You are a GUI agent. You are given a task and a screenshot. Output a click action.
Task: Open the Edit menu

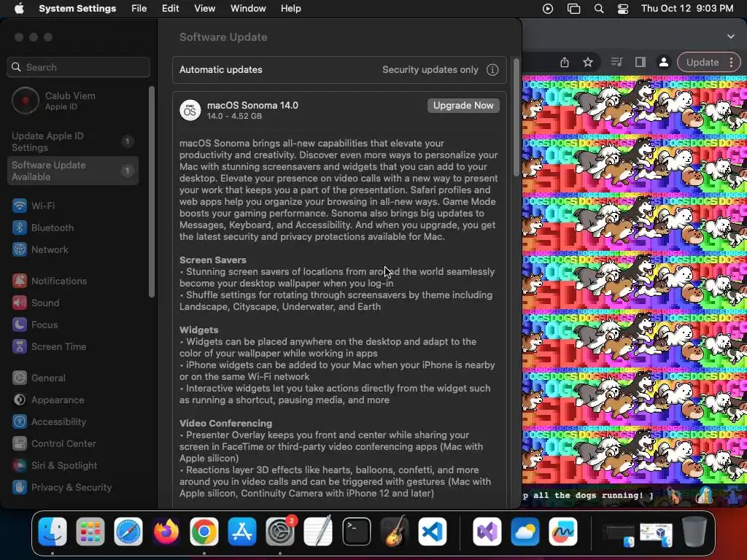click(x=170, y=9)
